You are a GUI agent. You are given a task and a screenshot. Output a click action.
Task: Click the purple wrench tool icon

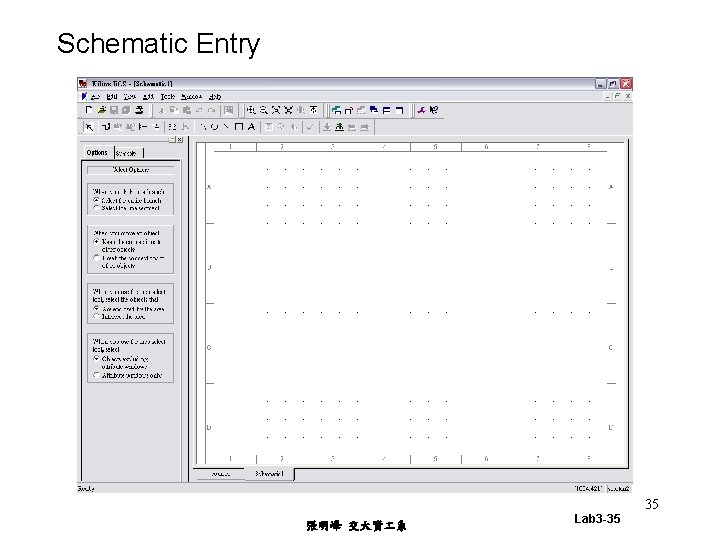(x=422, y=110)
